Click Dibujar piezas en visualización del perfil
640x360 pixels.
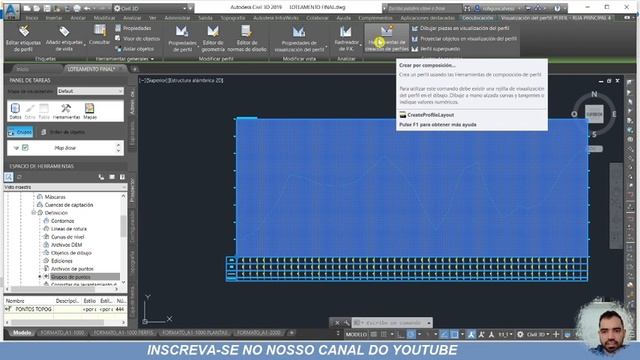(x=460, y=28)
